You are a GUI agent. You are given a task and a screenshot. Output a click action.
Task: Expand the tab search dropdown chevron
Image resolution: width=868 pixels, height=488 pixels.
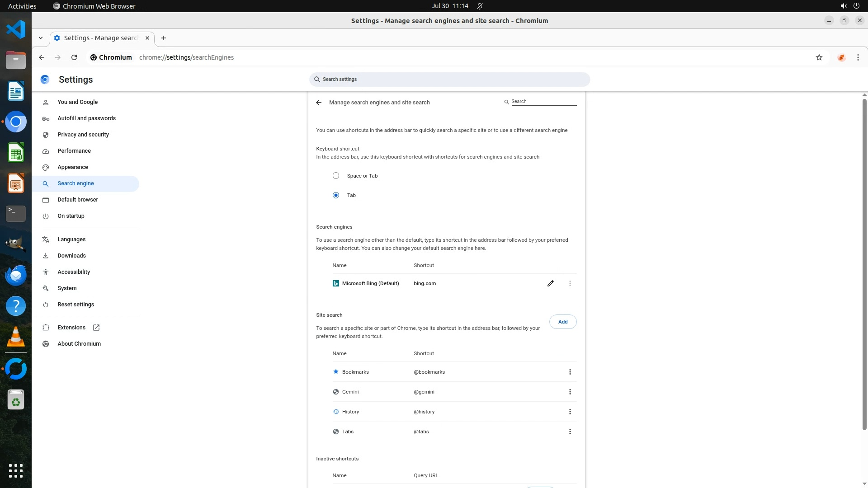coord(41,38)
